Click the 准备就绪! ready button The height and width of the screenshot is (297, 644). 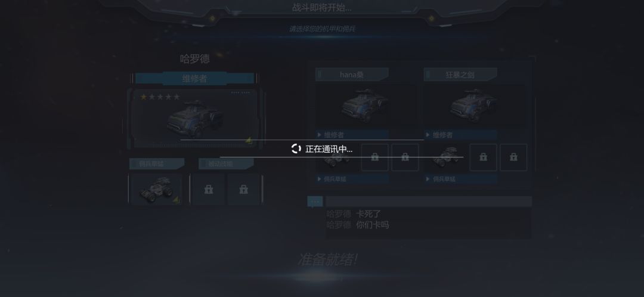point(327,259)
